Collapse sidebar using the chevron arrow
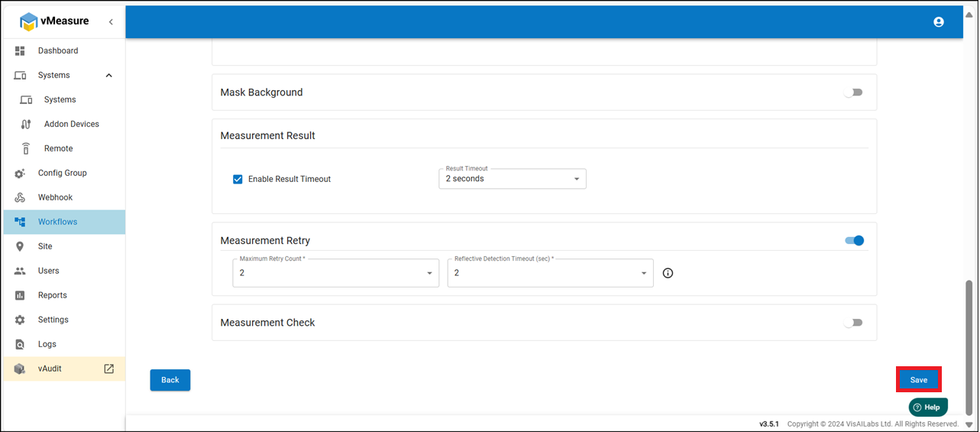980x432 pixels. coord(111,22)
